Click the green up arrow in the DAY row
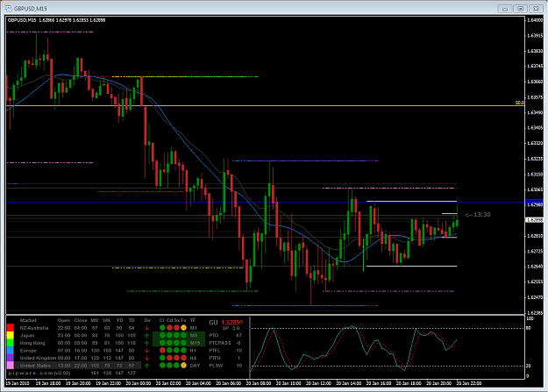 pyautogui.click(x=147, y=366)
